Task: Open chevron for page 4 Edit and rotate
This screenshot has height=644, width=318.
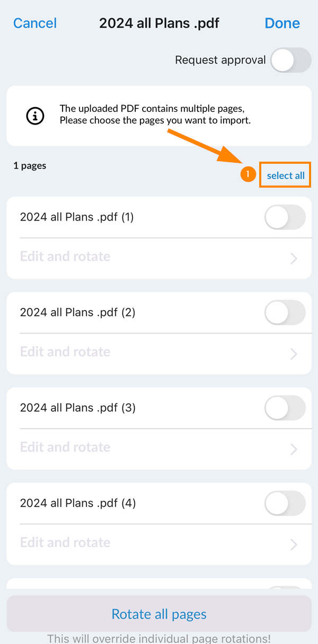Action: [294, 544]
